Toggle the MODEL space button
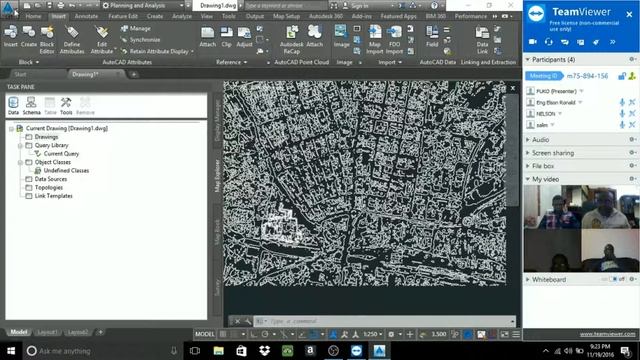The height and width of the screenshot is (360, 640). pyautogui.click(x=204, y=334)
